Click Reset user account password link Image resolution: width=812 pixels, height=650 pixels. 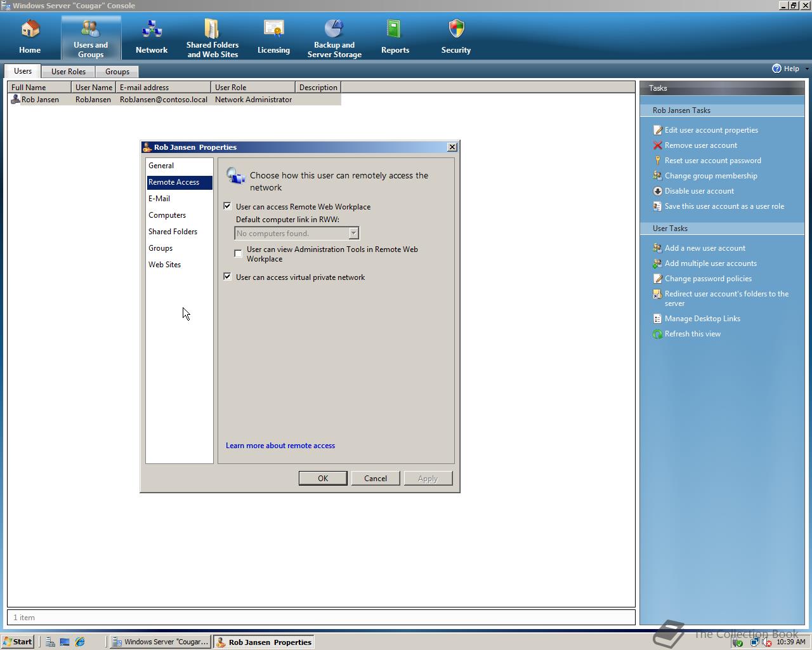pos(713,161)
